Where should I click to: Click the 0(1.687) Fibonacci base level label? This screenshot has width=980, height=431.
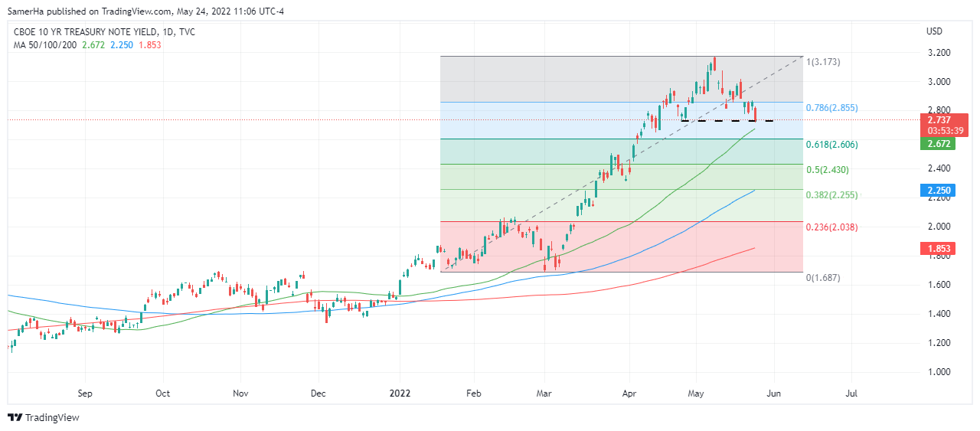coord(823,278)
